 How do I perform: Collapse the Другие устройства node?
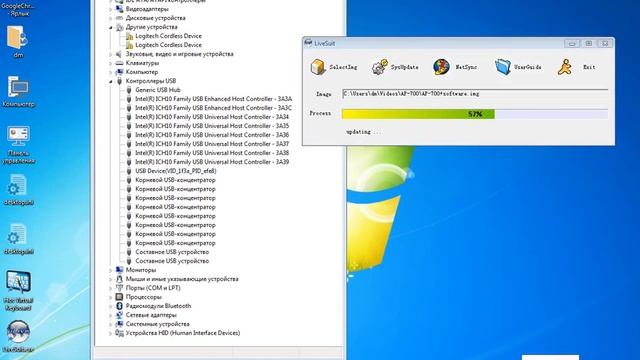coord(111,27)
